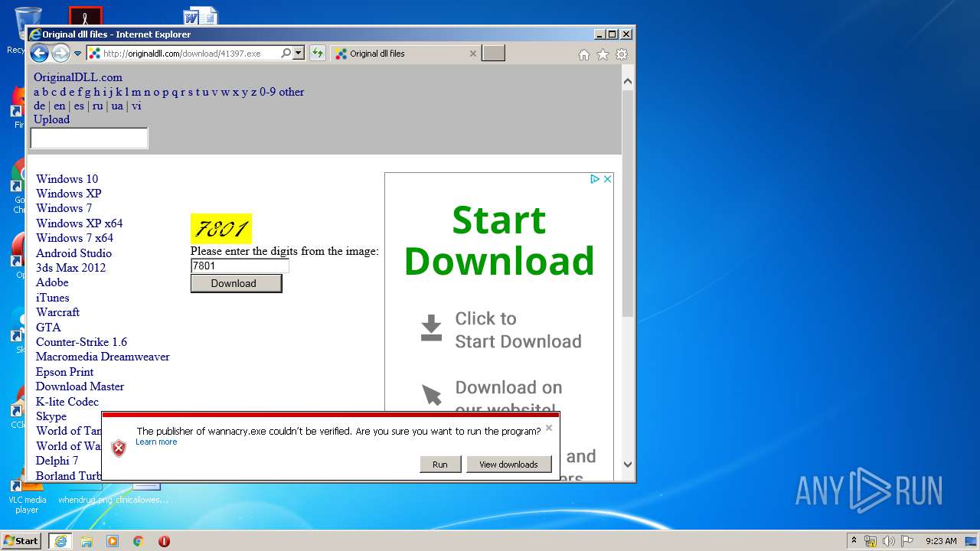The image size is (980, 551).
Task: Expand the address bar autocomplete dropdown
Action: (x=299, y=54)
